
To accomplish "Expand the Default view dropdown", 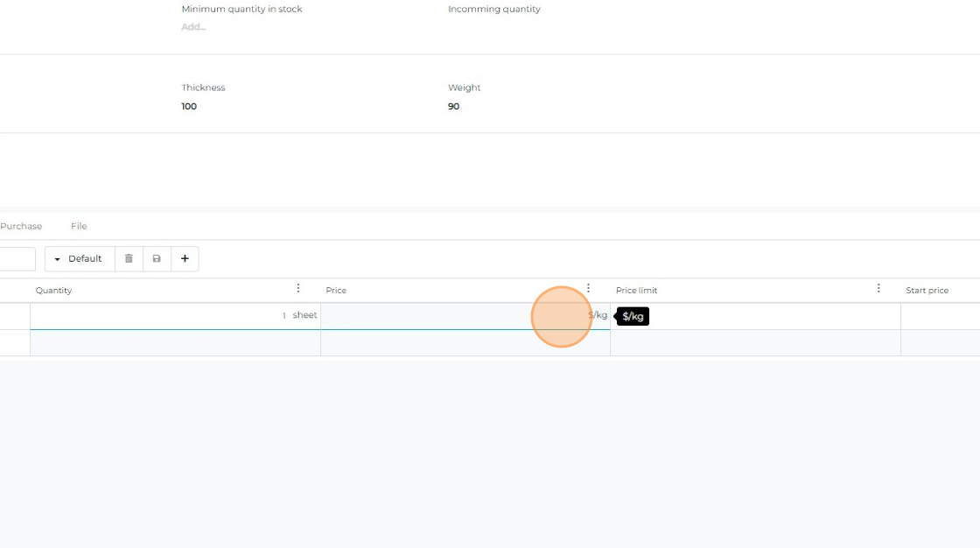I will [80, 259].
